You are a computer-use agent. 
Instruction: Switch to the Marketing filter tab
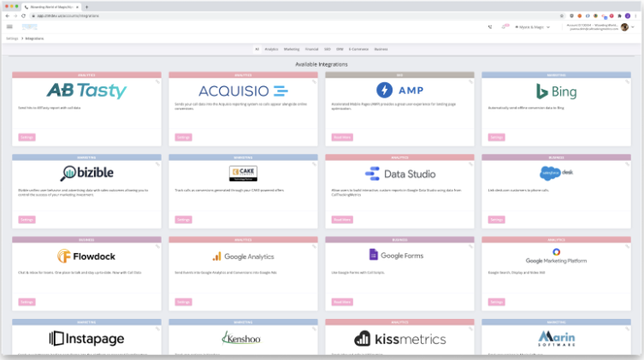(292, 50)
